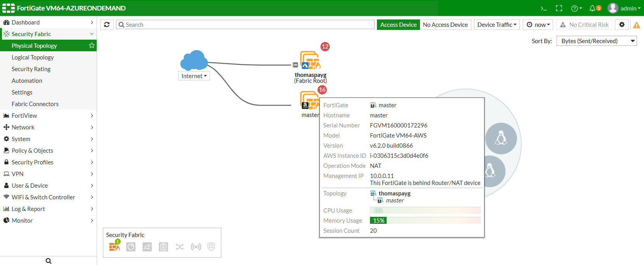Click the wireless signal icon in Security Fabric legend

(x=196, y=247)
